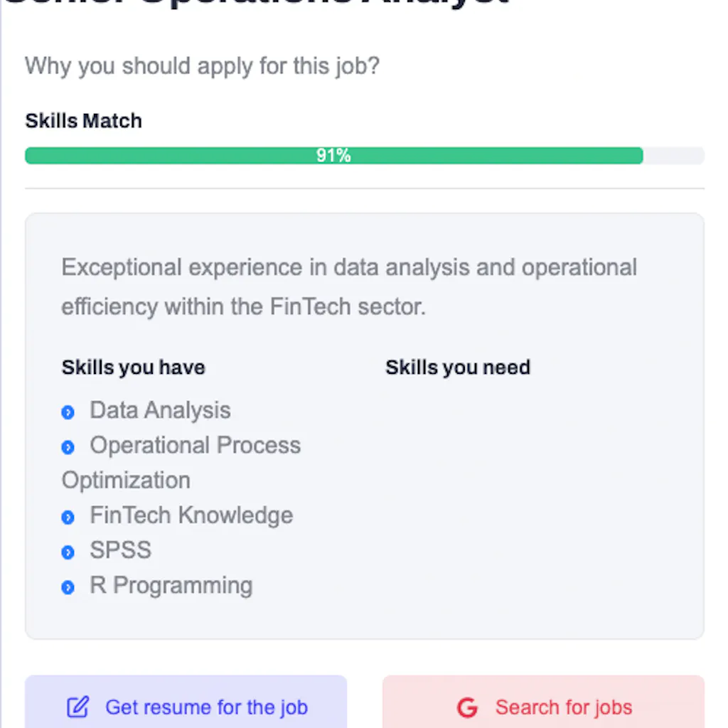
Task: Click the blue bullet next to SPSS
Action: (x=68, y=552)
